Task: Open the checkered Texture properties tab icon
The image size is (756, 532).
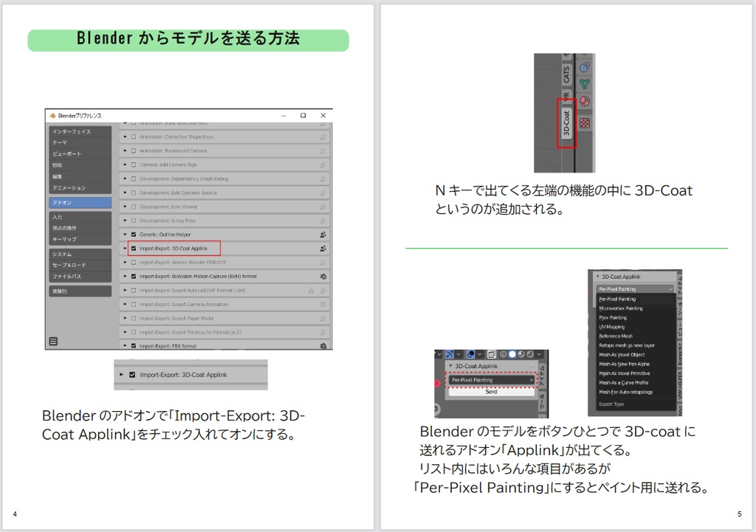Action: point(585,123)
